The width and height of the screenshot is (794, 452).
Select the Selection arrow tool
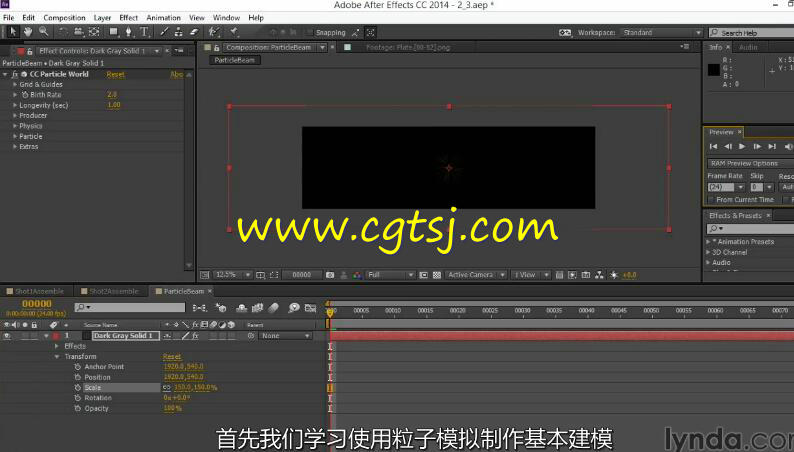tap(13, 32)
